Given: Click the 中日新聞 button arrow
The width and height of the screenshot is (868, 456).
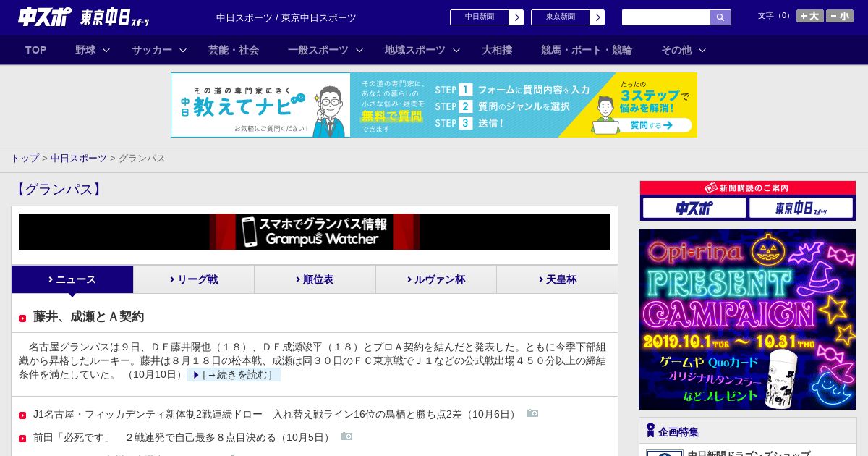Looking at the screenshot, I should [516, 17].
